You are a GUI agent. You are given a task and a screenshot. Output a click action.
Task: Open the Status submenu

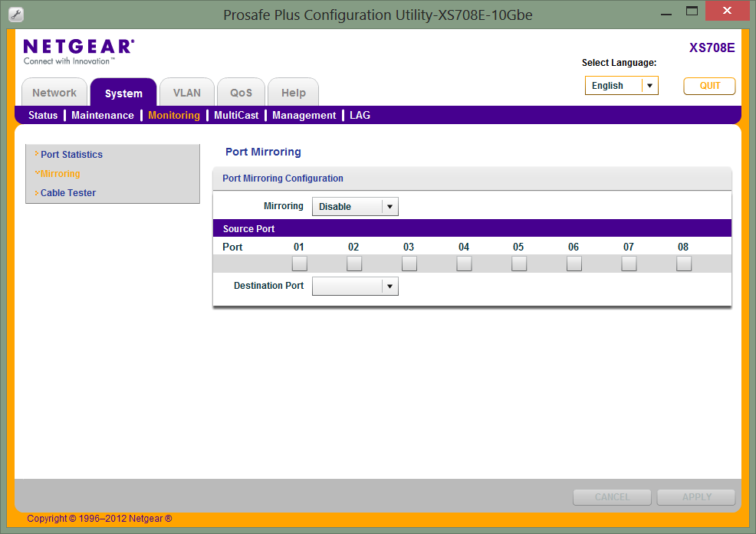[43, 115]
